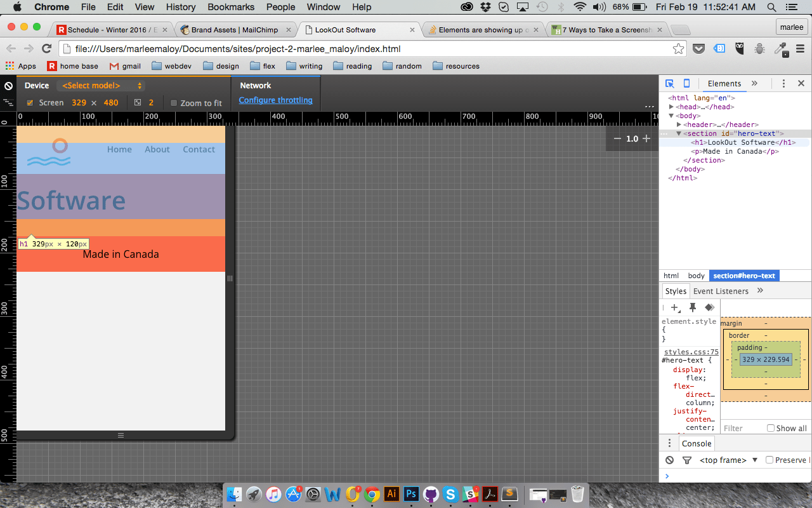812x508 pixels.
Task: Open Photoshop from the Dock
Action: point(411,493)
